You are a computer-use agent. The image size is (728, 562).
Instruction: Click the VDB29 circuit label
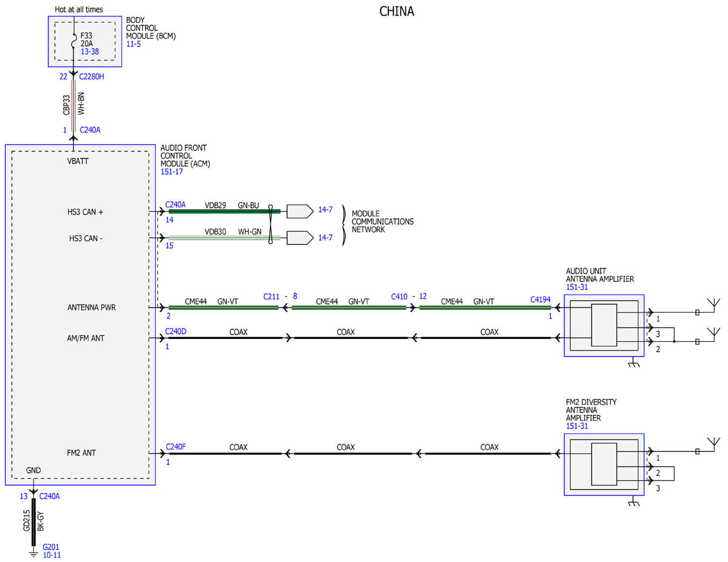click(215, 206)
